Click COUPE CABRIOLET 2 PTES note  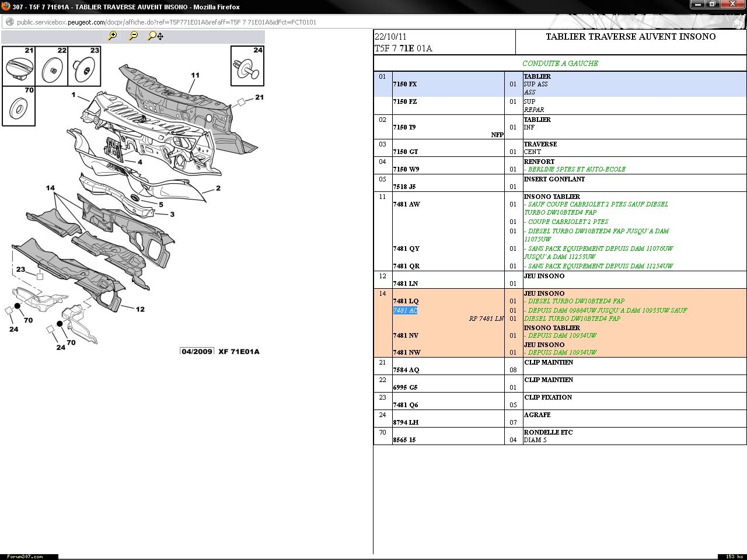point(566,222)
